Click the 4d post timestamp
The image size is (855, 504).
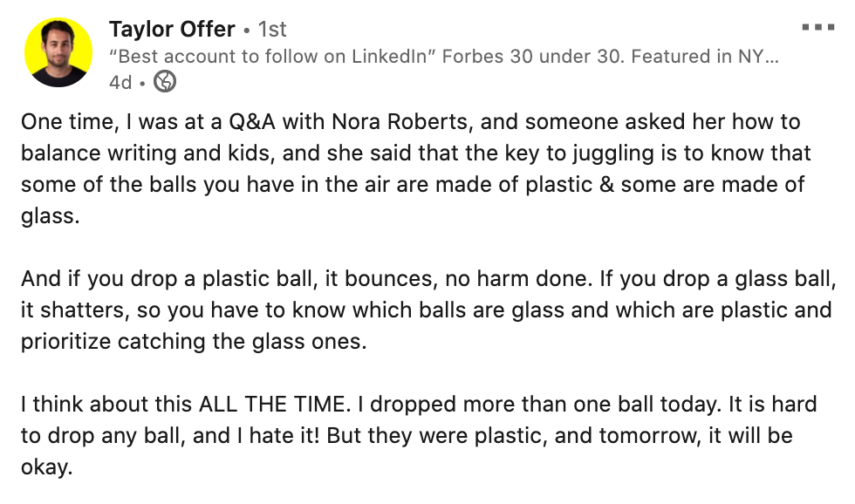point(120,82)
